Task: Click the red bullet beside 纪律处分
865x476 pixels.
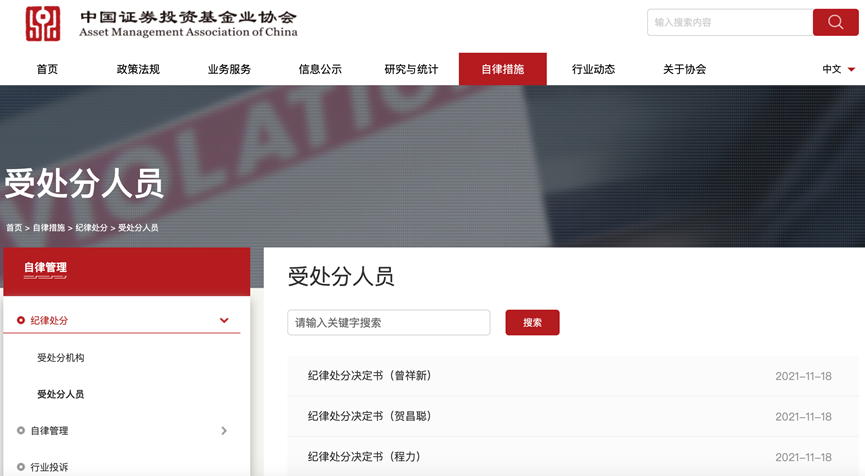Action: [x=21, y=320]
